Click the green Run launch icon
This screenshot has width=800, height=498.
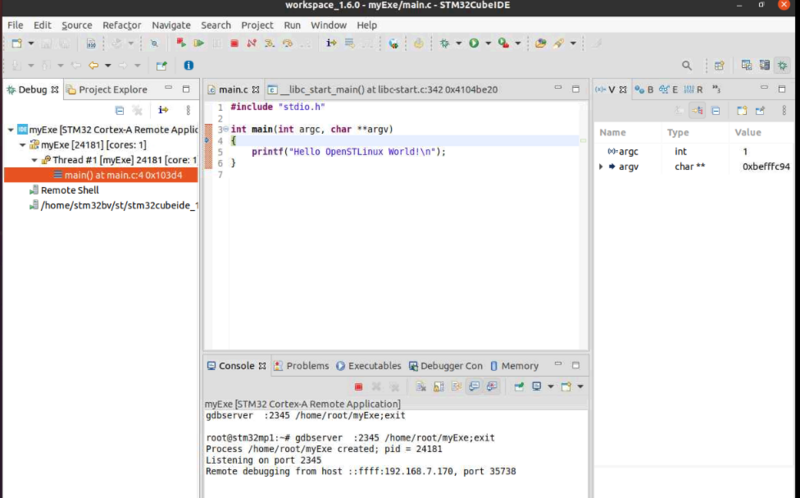pyautogui.click(x=474, y=43)
